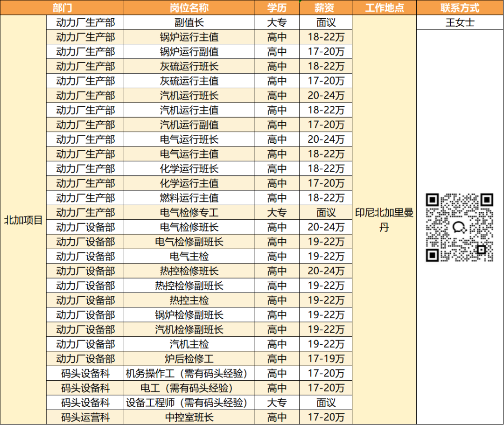The image size is (504, 425).
Task: Select the 电气运行班长 cell
Action: click(x=189, y=139)
